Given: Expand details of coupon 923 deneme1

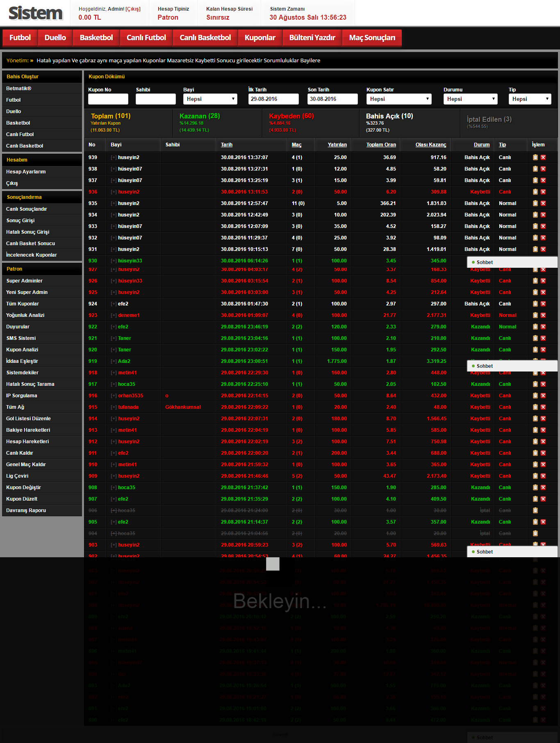Looking at the screenshot, I should tap(114, 315).
